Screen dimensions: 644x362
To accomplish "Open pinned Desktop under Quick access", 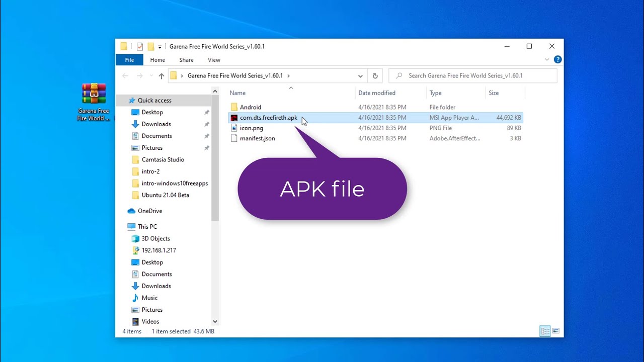I will pos(152,112).
